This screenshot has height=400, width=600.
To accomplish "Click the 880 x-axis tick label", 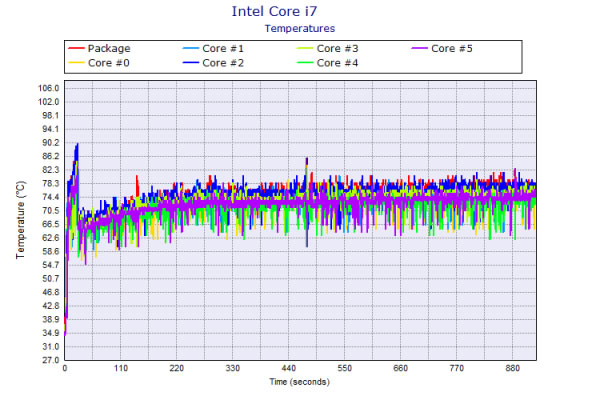I will pos(512,368).
